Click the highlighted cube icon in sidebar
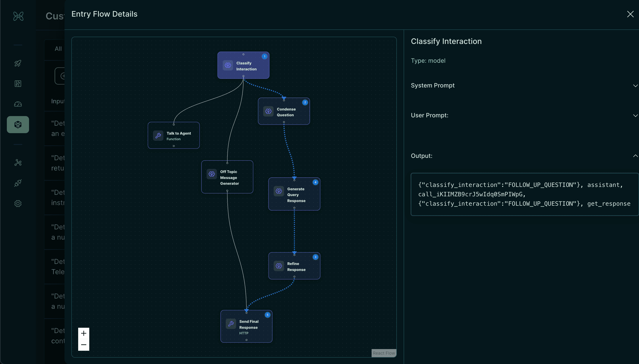Viewport: 639px width, 364px height. tap(18, 124)
